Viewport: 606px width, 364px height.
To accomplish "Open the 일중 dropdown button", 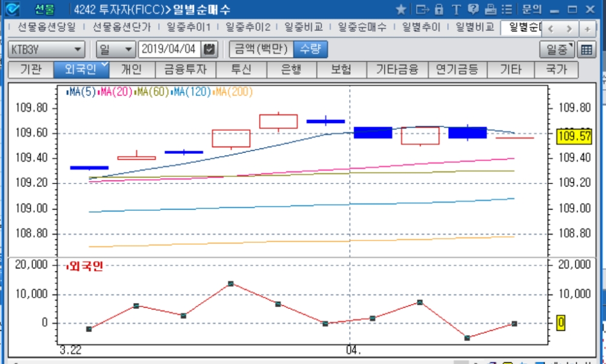I will coord(556,50).
